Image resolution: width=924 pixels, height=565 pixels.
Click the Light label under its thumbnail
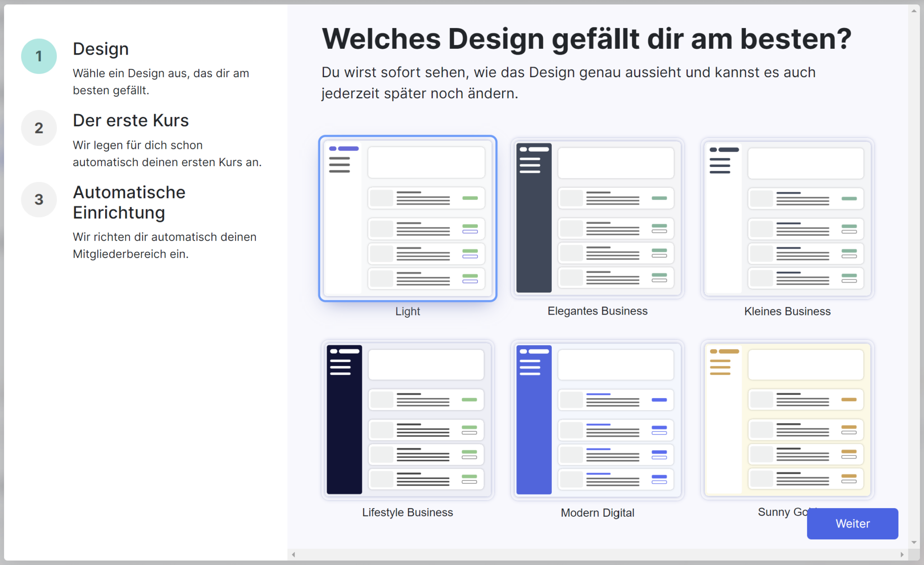407,311
